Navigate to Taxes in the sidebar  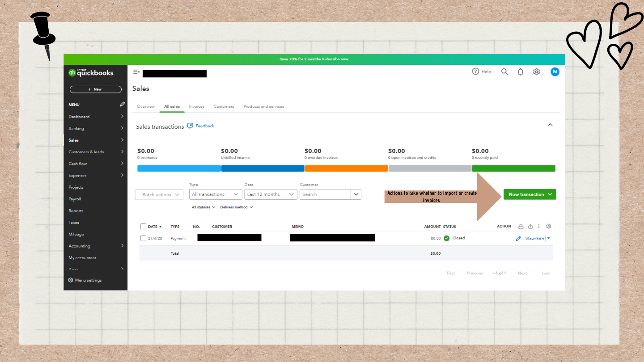pyautogui.click(x=74, y=223)
